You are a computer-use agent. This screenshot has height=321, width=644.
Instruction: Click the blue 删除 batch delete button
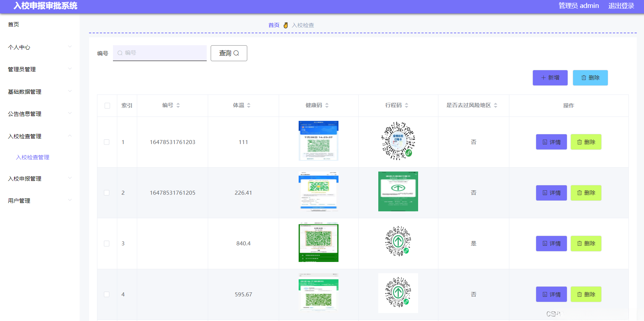point(590,78)
